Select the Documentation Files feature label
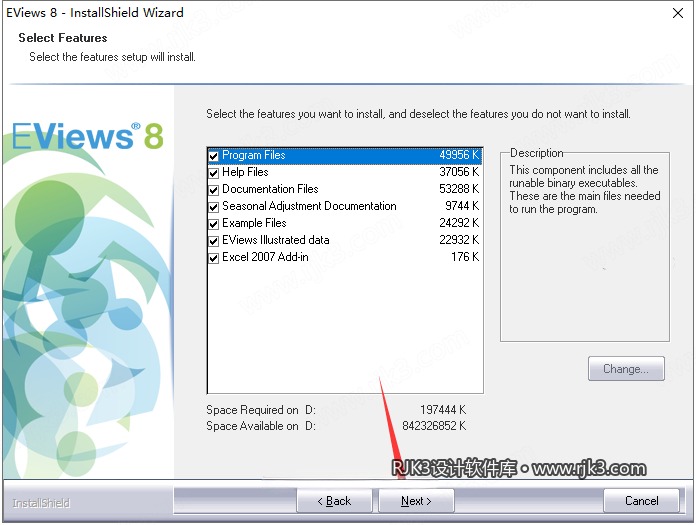696x525 pixels. pyautogui.click(x=270, y=189)
